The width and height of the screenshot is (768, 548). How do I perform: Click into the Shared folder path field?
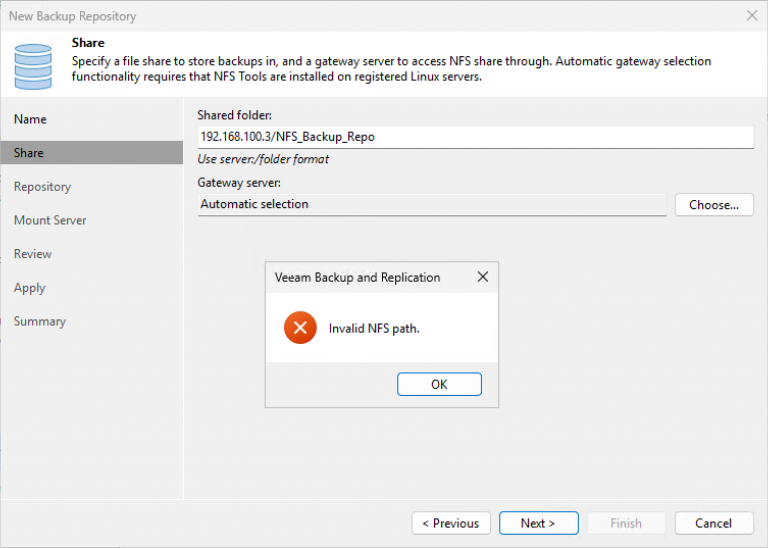[475, 137]
